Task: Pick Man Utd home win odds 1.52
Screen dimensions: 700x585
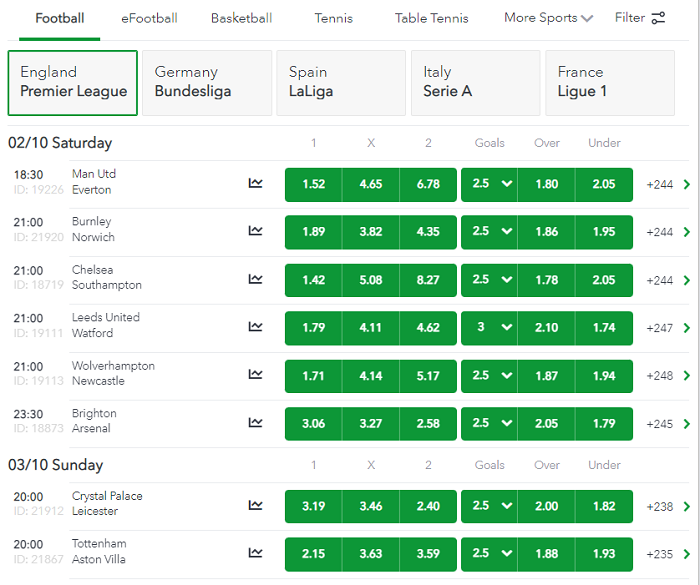Action: coord(313,184)
